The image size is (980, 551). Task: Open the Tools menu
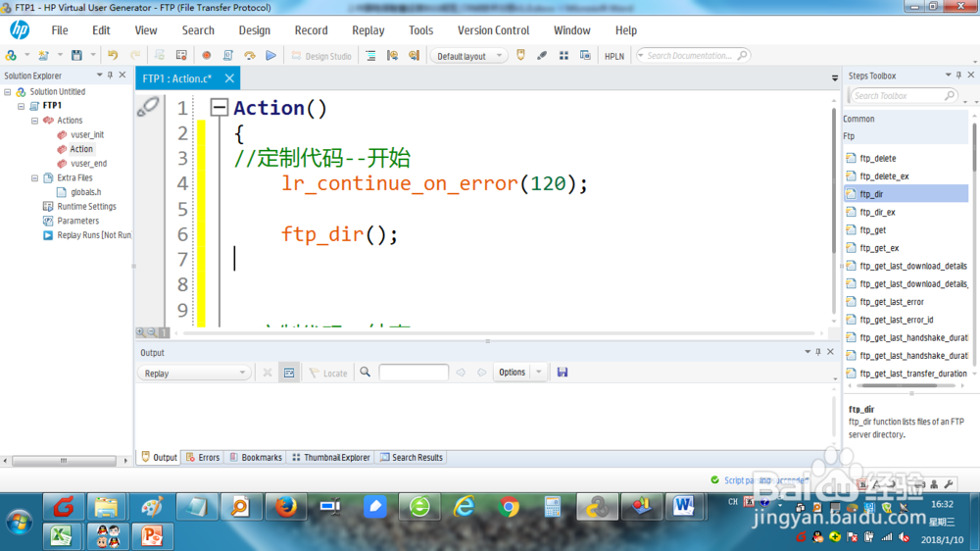point(420,30)
